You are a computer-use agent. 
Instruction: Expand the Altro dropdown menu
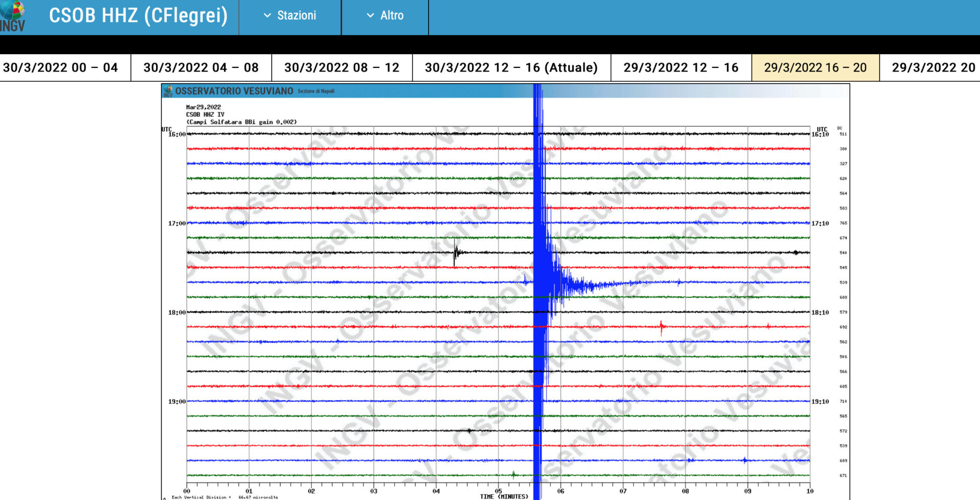tap(385, 16)
